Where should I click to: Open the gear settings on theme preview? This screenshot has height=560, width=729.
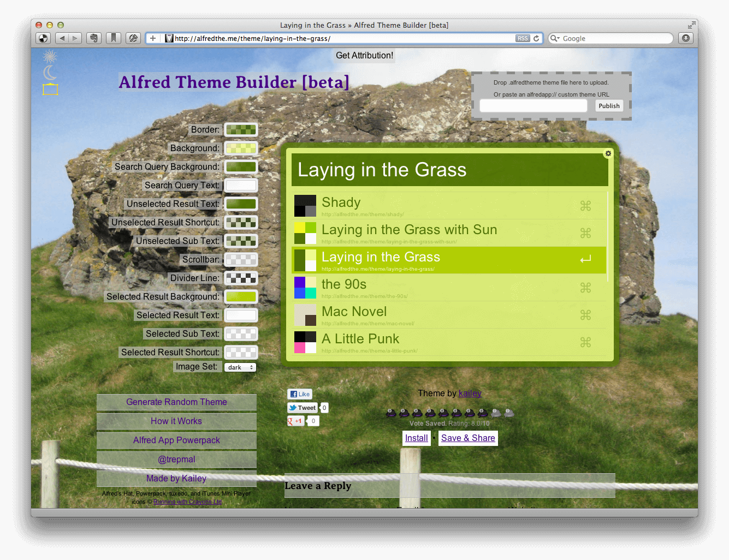point(608,154)
